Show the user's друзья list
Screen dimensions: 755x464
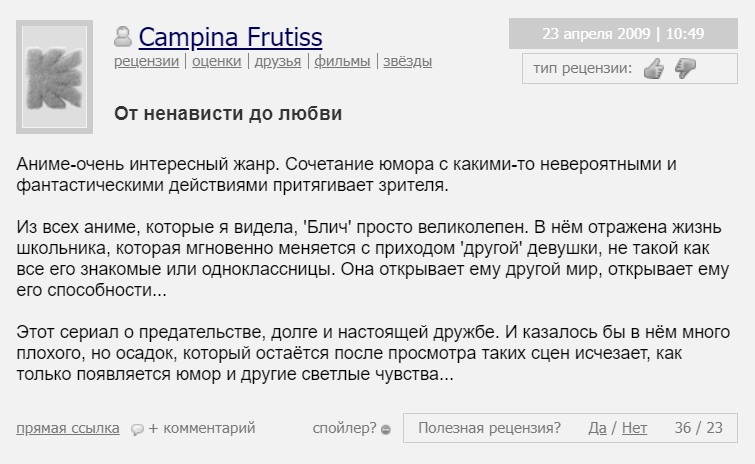(278, 61)
